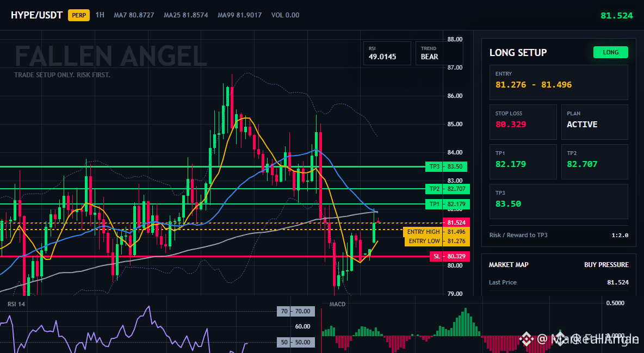
Task: Open the RSI 49.0145 info box
Action: (x=387, y=53)
